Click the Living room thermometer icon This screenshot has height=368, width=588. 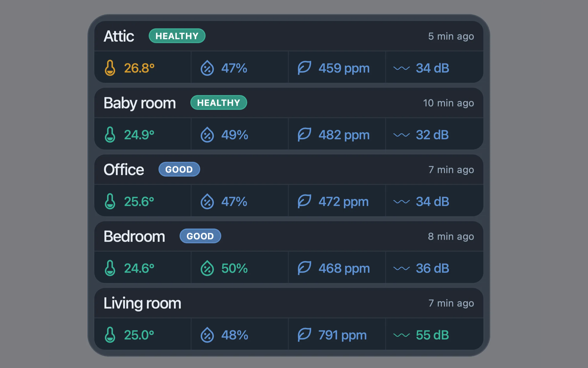pos(110,335)
